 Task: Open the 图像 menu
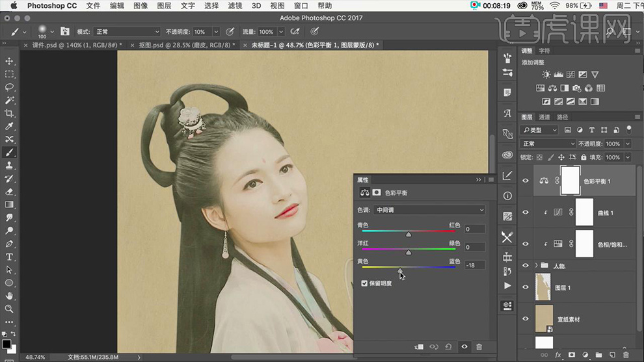tap(141, 6)
